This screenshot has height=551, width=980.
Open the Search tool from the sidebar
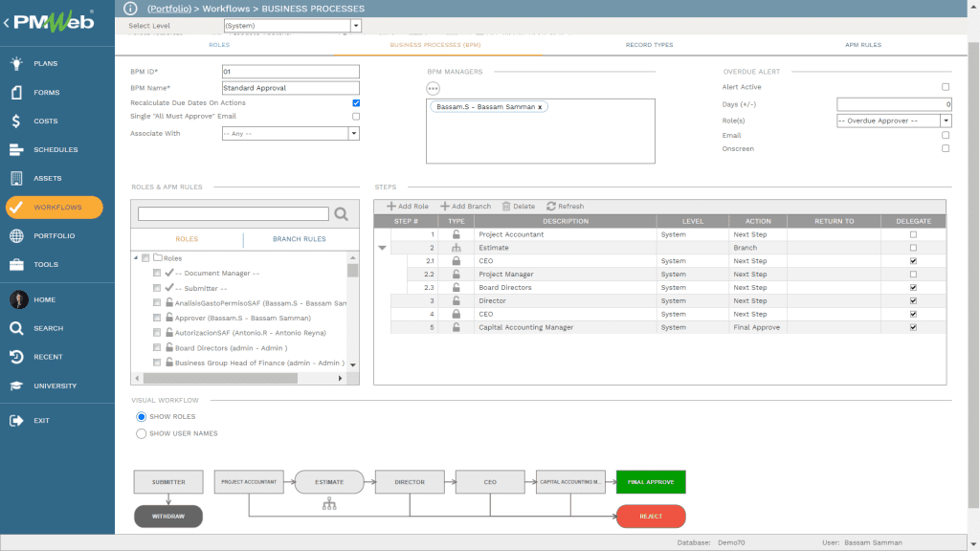45,327
